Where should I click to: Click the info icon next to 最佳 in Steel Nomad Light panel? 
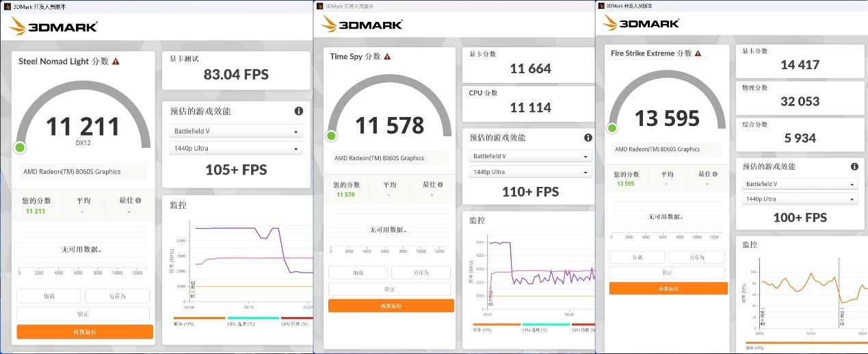click(138, 201)
